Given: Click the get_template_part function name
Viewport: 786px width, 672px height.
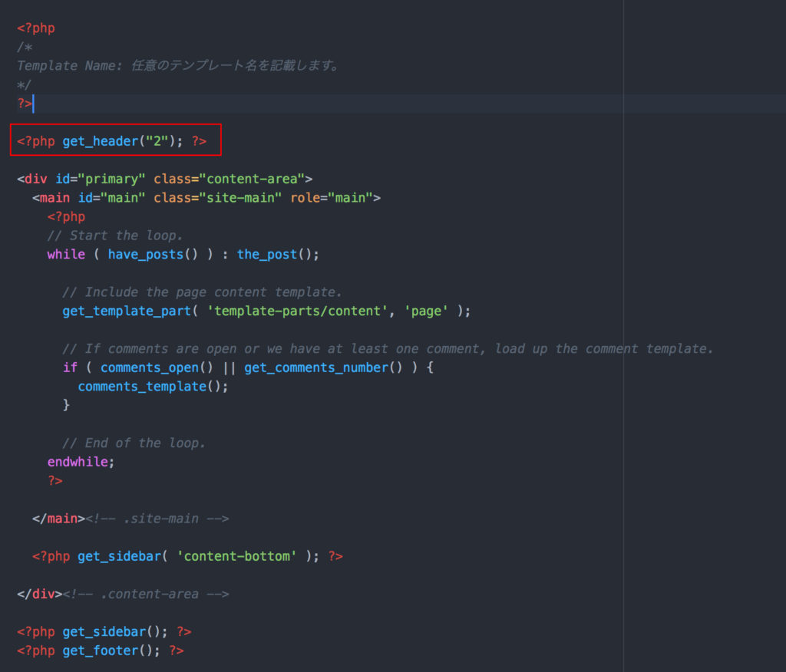Looking at the screenshot, I should [x=127, y=311].
